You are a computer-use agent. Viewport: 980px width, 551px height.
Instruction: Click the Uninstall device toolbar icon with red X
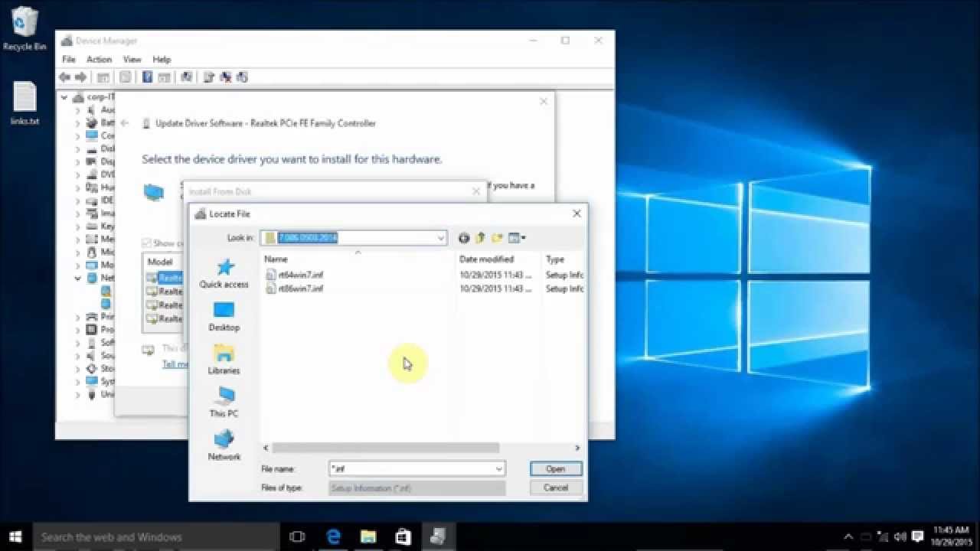pos(226,77)
